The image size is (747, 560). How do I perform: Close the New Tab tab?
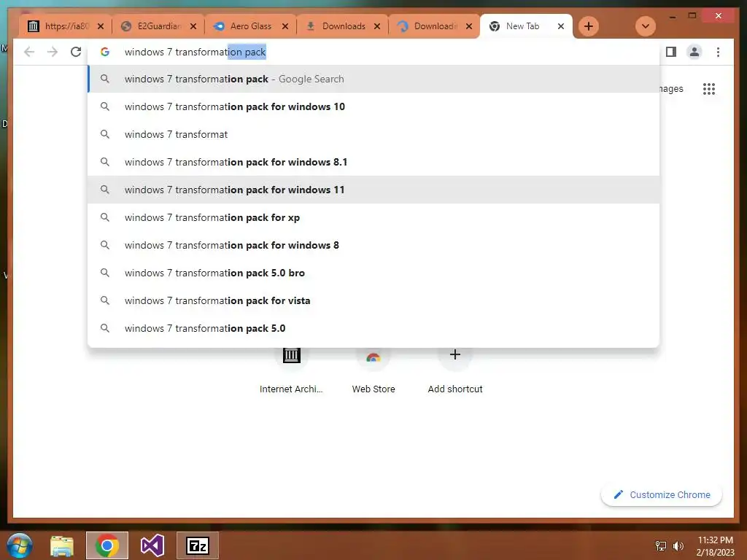pyautogui.click(x=561, y=26)
